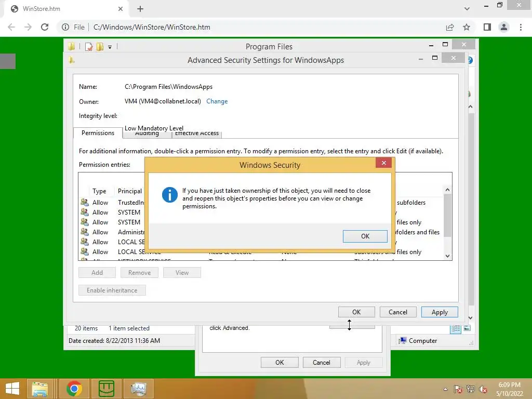Click Change link next to Owner
This screenshot has height=399, width=532.
[217, 101]
